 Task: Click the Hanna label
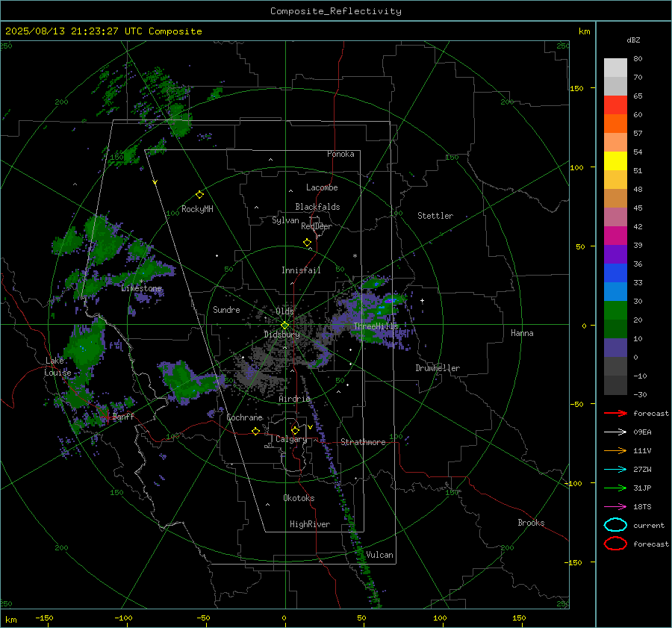tap(522, 333)
